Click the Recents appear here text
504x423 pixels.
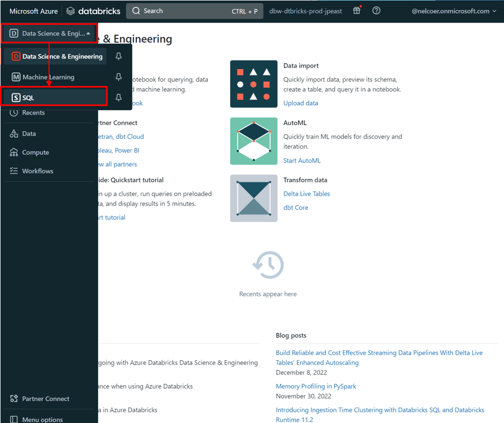pos(268,294)
